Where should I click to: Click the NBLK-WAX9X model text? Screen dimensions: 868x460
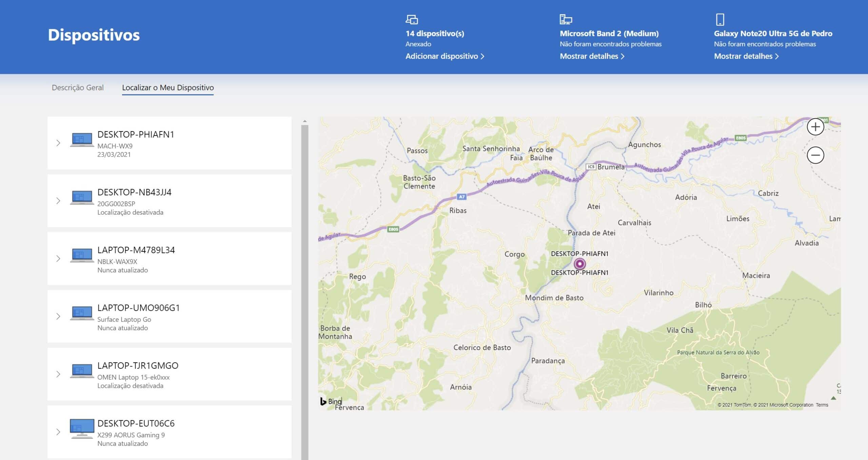[x=117, y=262]
